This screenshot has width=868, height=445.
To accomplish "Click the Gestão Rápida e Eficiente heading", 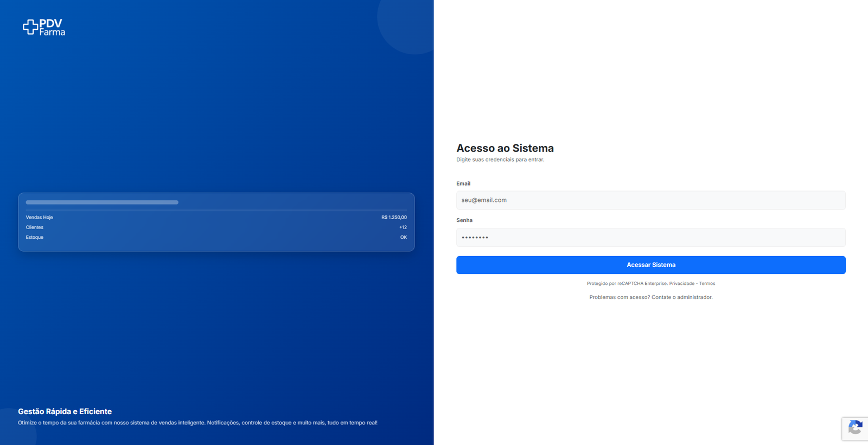I will pos(65,411).
